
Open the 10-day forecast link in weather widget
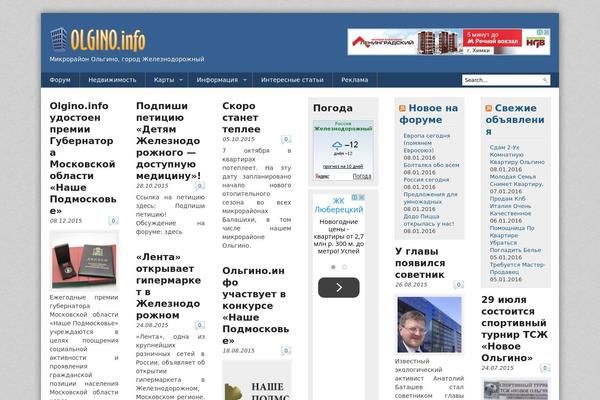(x=343, y=167)
